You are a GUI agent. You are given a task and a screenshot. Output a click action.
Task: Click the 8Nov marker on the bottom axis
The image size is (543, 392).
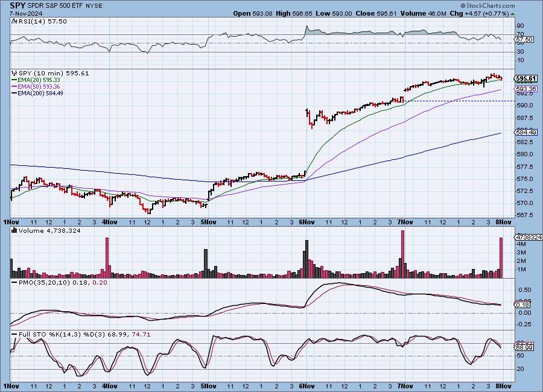pos(504,386)
